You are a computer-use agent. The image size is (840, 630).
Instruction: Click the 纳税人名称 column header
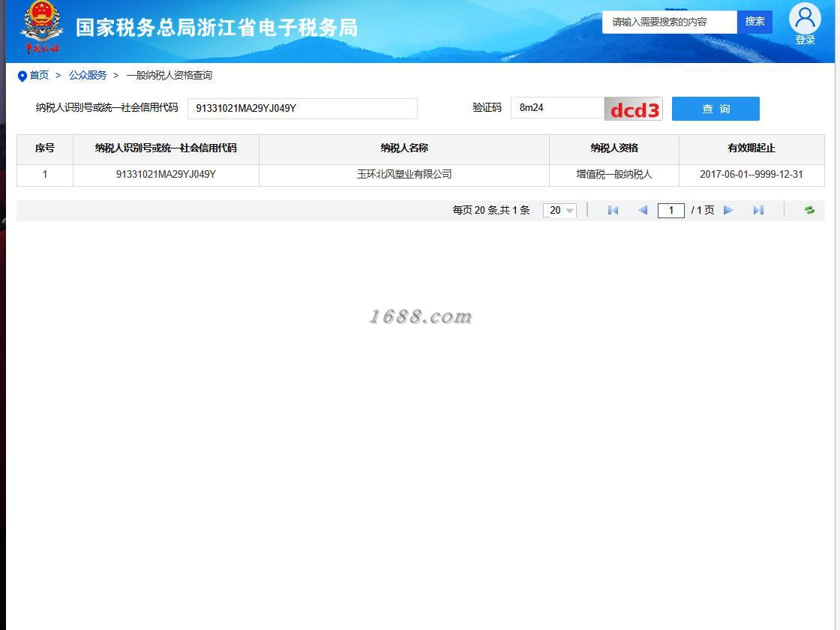pos(404,148)
